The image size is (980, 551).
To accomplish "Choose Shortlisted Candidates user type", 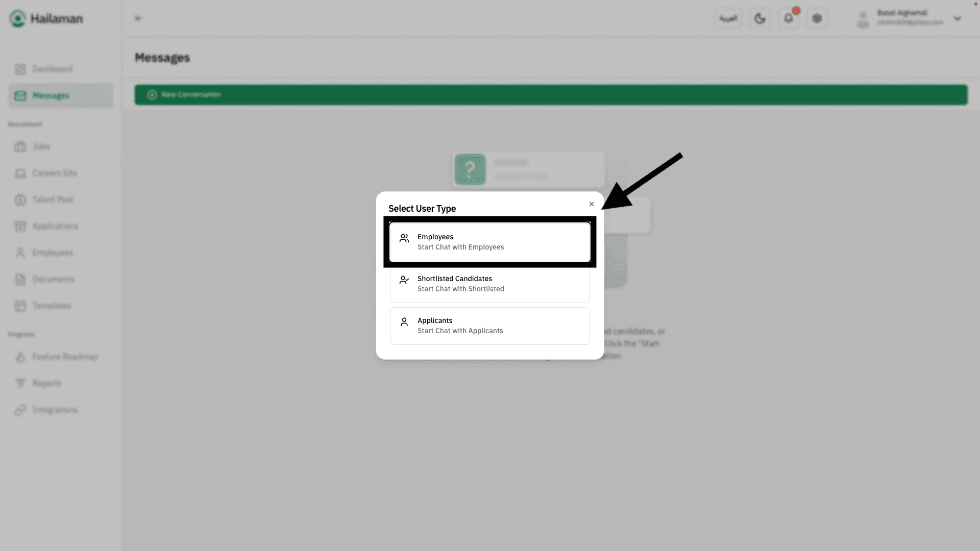I will pos(489,284).
